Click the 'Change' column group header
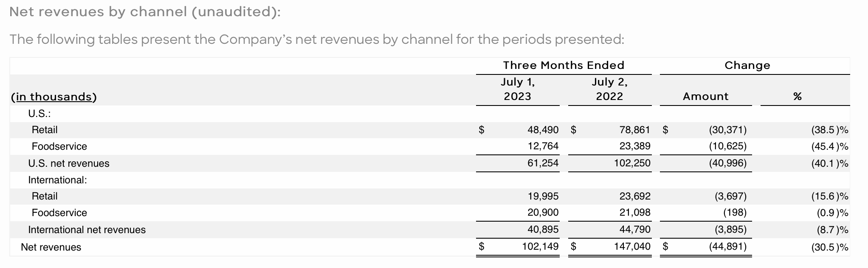 pos(747,66)
